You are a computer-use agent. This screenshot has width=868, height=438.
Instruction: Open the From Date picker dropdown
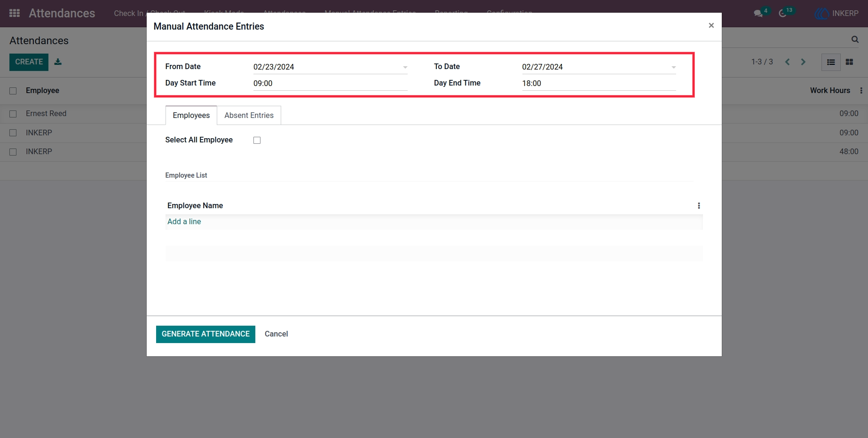tap(405, 67)
